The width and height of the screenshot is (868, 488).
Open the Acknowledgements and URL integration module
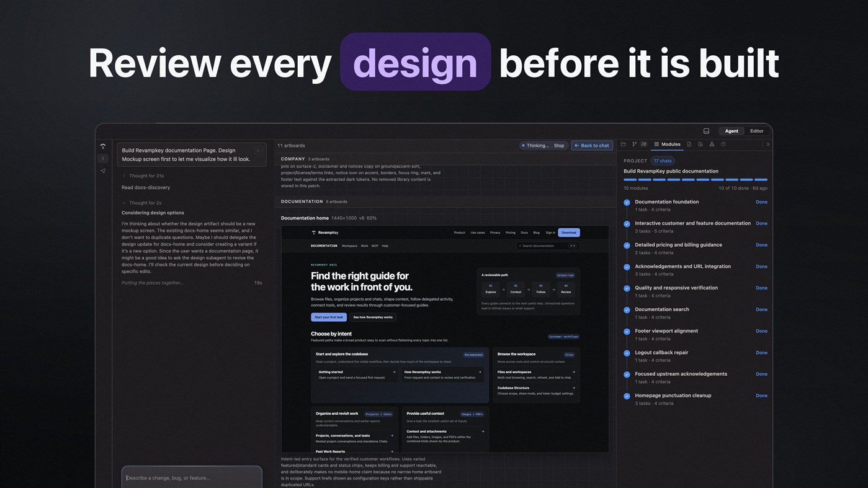coord(696,270)
